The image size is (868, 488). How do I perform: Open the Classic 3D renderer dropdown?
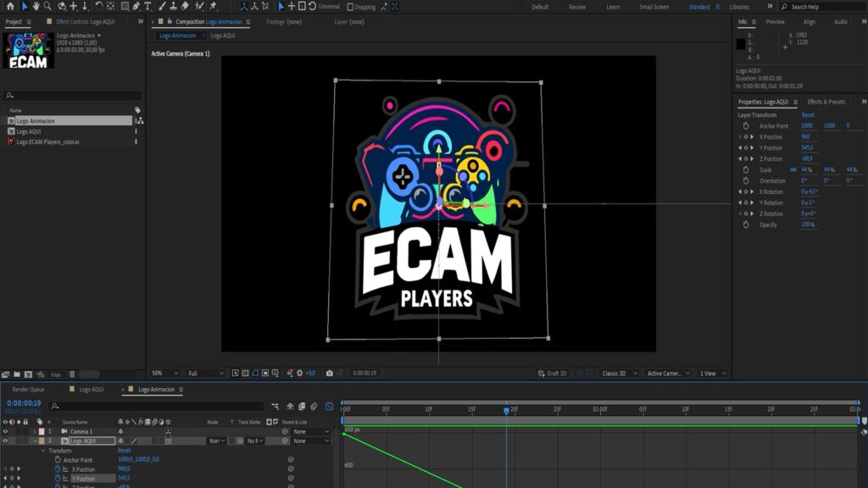[617, 373]
